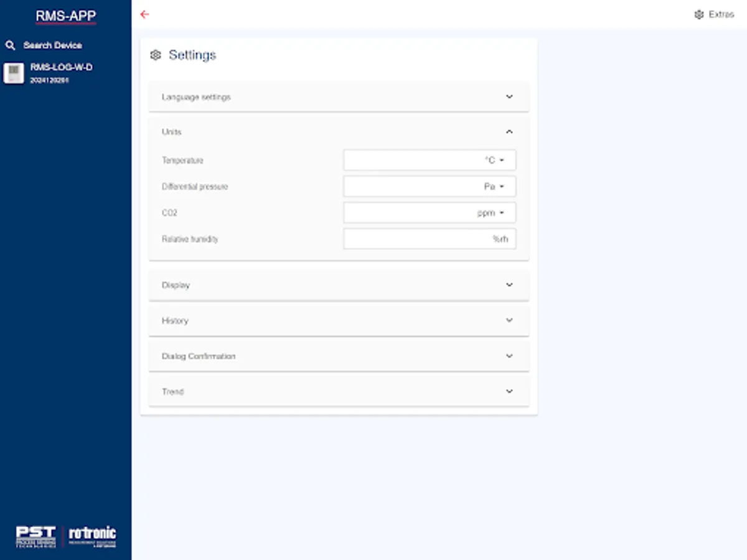Click the back arrow to return
This screenshot has height=560, width=747.
[144, 14]
